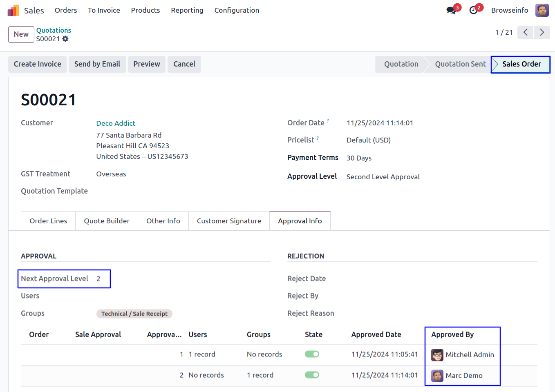This screenshot has width=555, height=392.
Task: Select the Other Info tab
Action: pyautogui.click(x=163, y=221)
